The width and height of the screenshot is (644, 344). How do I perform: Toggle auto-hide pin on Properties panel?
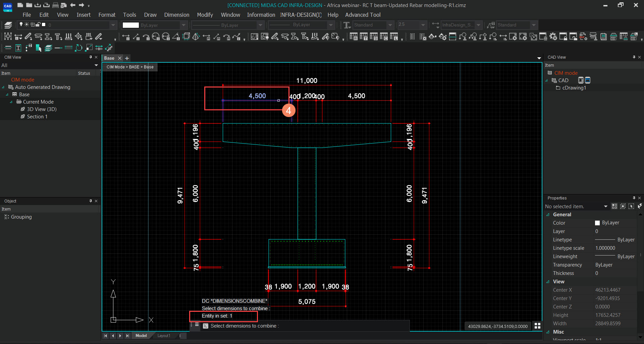click(x=634, y=198)
